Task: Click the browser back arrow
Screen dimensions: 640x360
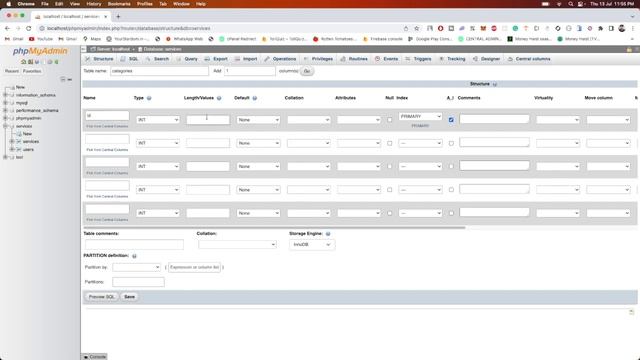Action: pyautogui.click(x=7, y=28)
